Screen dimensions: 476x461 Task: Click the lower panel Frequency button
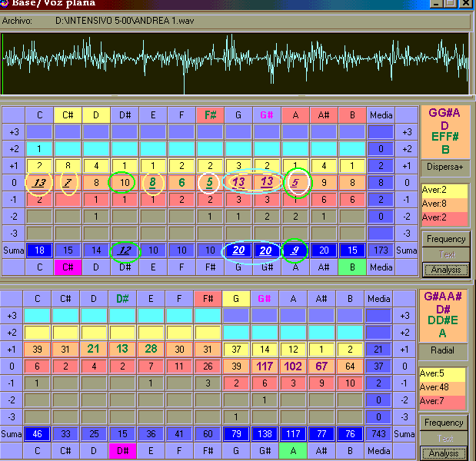pos(444,423)
